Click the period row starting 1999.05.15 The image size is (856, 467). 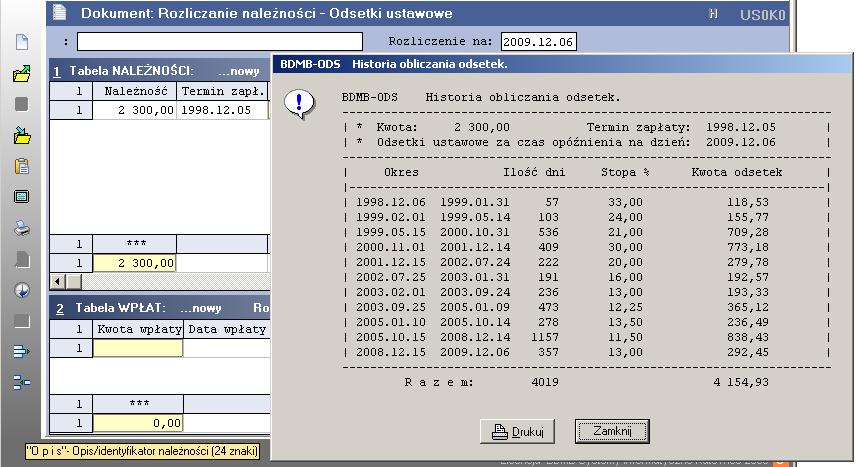587,232
